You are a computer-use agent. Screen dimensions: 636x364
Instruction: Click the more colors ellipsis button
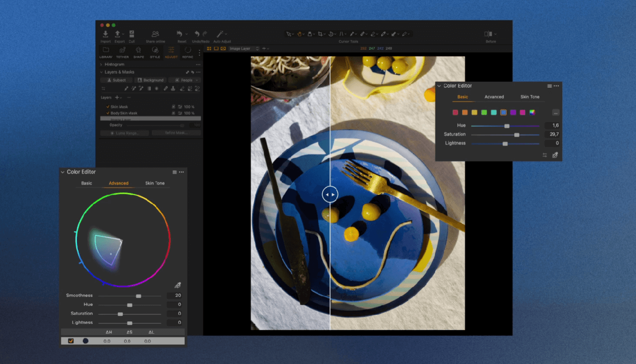pyautogui.click(x=555, y=113)
